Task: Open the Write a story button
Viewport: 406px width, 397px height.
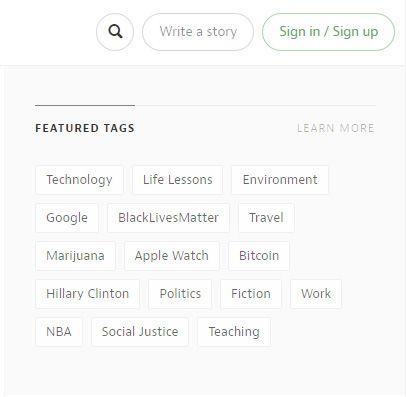Action: 198,32
